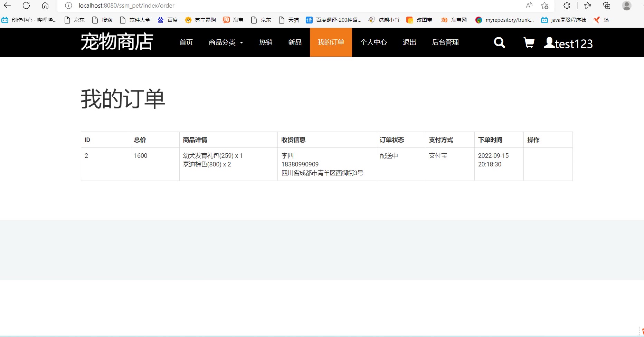Open the 百度翻译-200种语 bookmark
This screenshot has height=337, width=644.
pyautogui.click(x=334, y=20)
